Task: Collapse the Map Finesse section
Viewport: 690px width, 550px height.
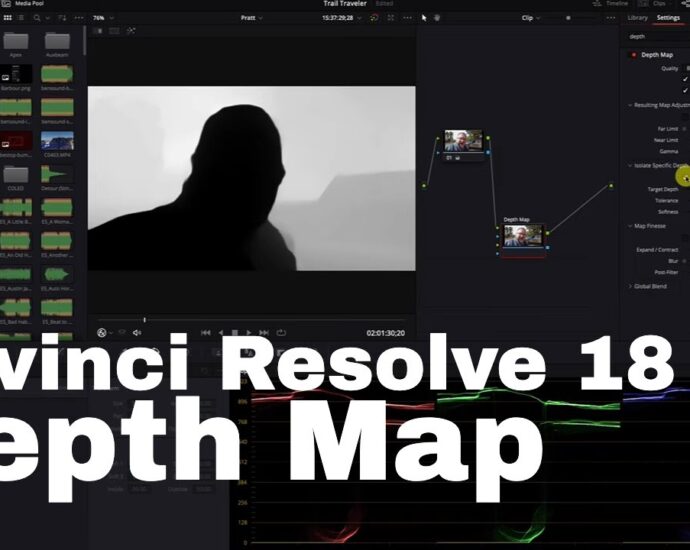Action: click(x=630, y=225)
